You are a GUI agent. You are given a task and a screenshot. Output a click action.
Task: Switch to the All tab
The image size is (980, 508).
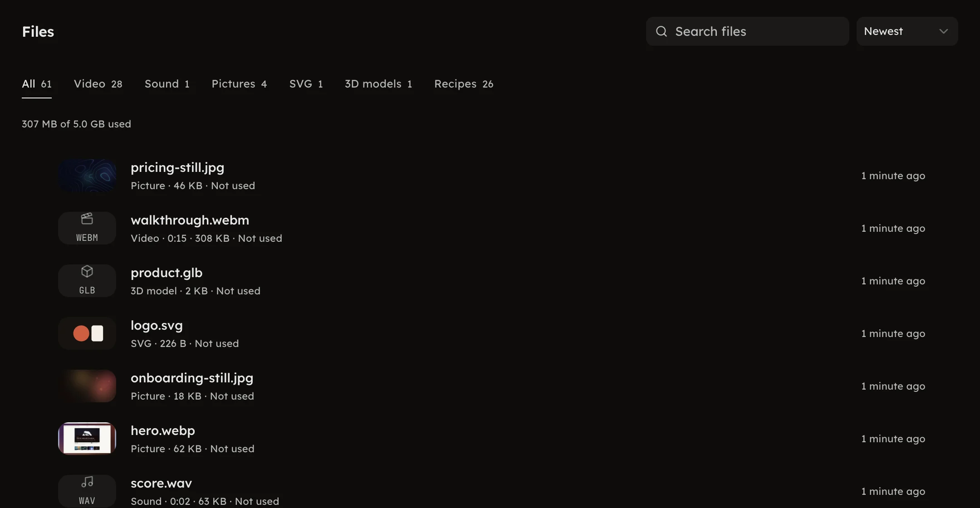click(x=37, y=84)
